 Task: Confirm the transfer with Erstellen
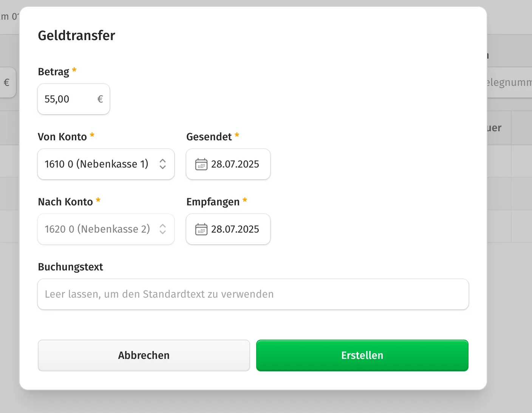pyautogui.click(x=362, y=356)
